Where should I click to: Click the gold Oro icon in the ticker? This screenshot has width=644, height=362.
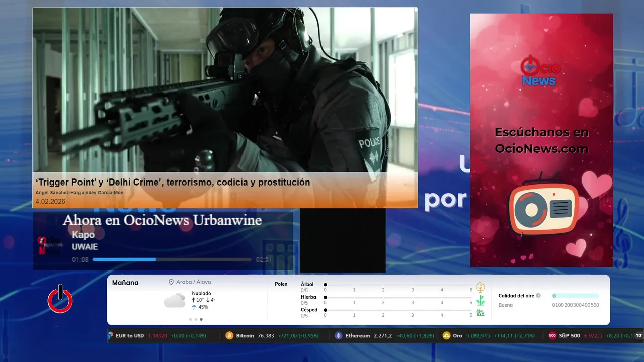click(x=446, y=336)
